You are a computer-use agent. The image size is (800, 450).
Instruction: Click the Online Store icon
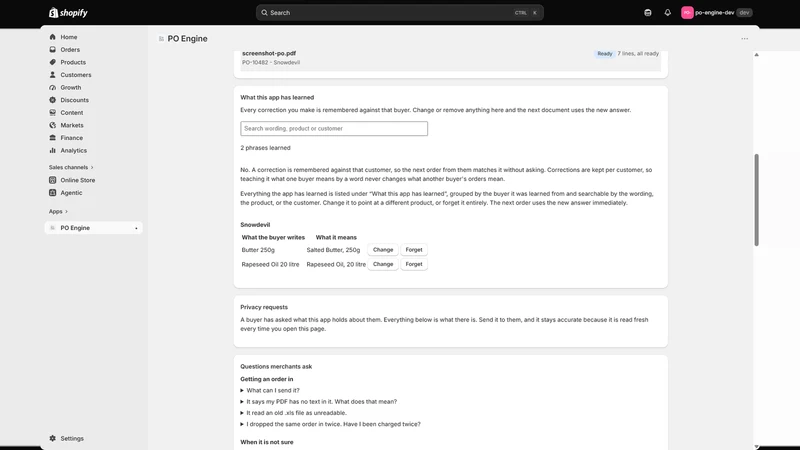53,180
